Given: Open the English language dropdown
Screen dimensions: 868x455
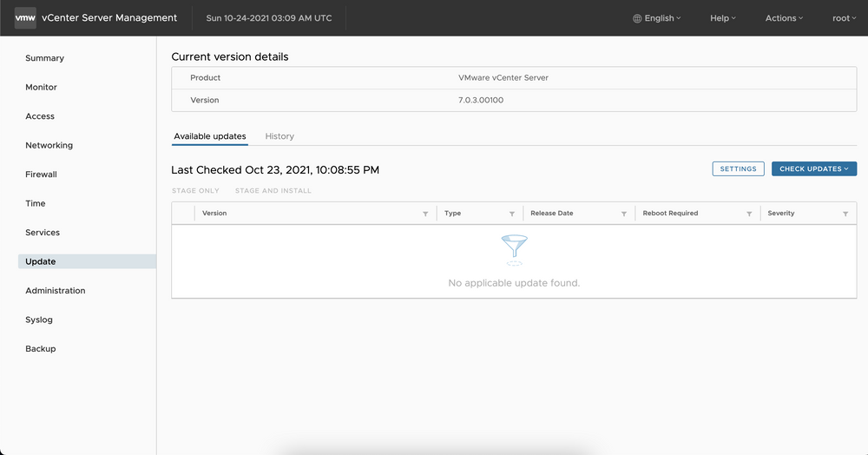Looking at the screenshot, I should (x=657, y=18).
